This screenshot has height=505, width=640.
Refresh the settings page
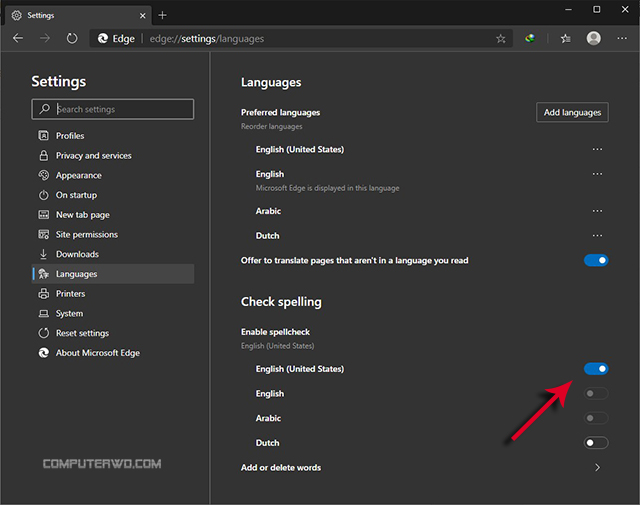click(72, 38)
